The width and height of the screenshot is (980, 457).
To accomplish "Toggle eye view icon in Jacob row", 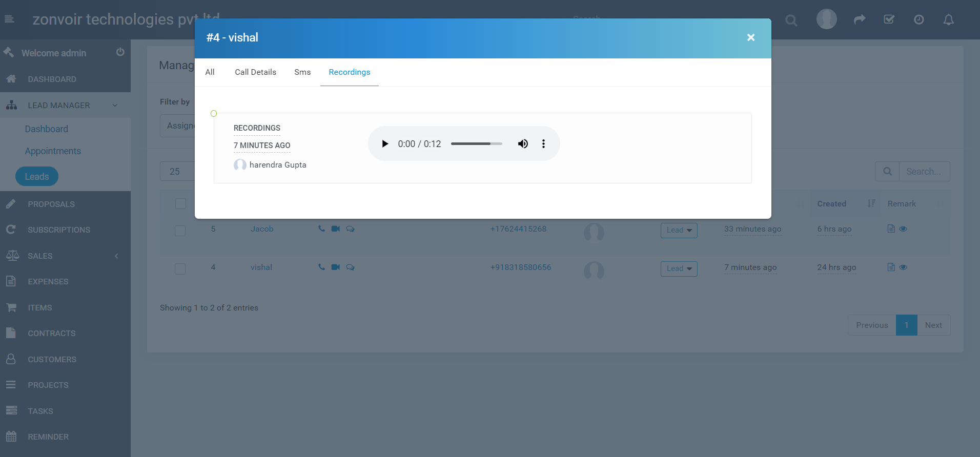I will pyautogui.click(x=903, y=229).
